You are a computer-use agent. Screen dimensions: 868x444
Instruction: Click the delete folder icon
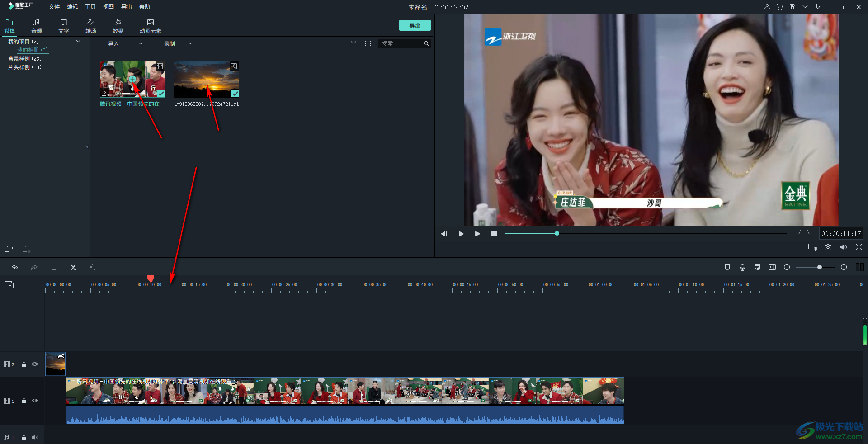coord(27,249)
